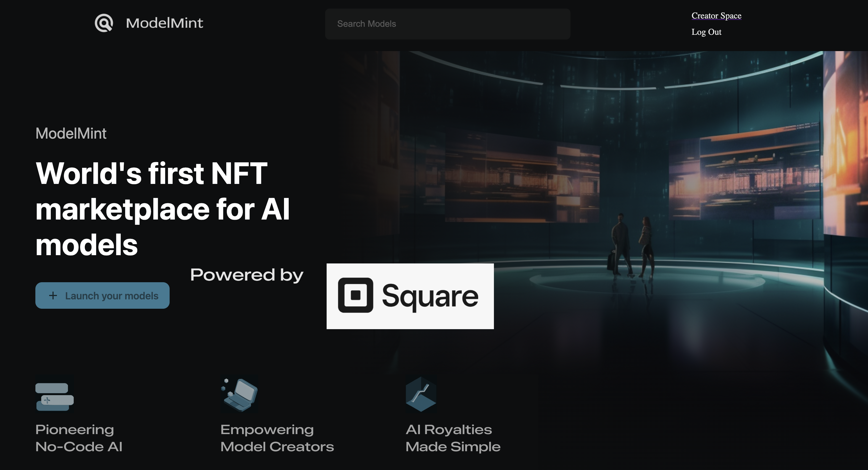Click the Square logo mark
Screen dimensions: 868x470
(x=356, y=296)
